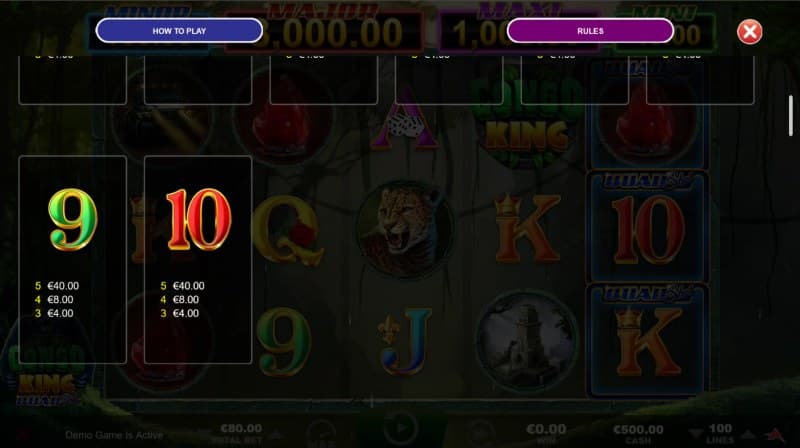Image resolution: width=800 pixels, height=448 pixels.
Task: Click the red logo icon bottom right
Action: pos(774,434)
